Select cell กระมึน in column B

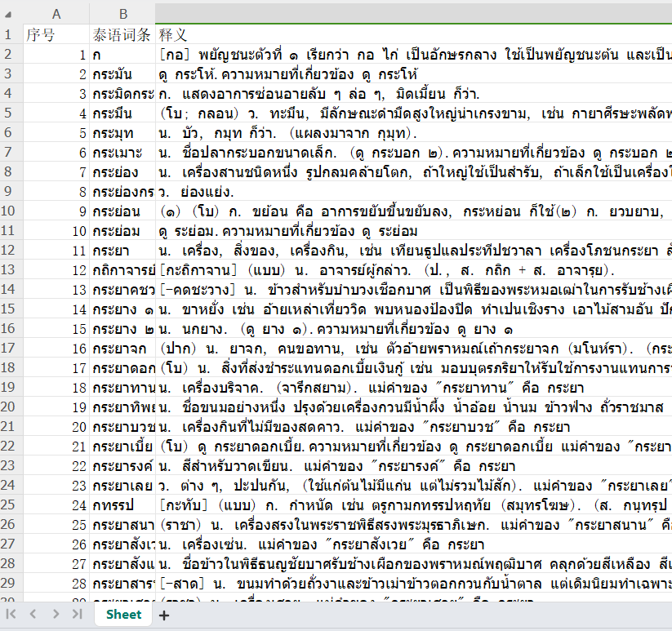click(122, 113)
